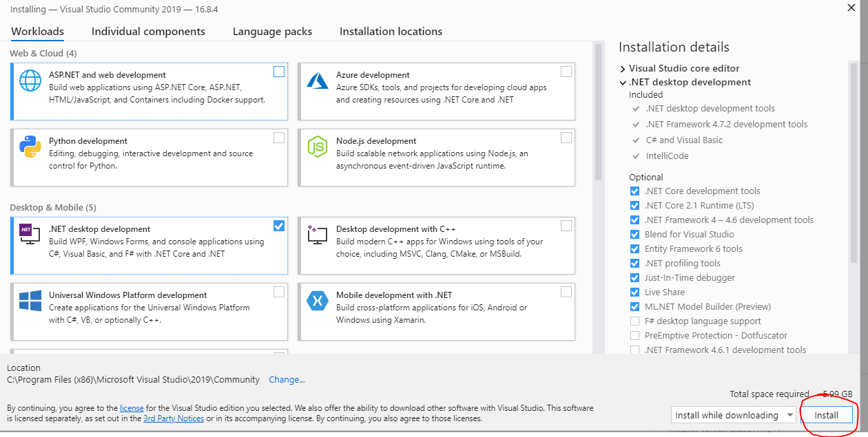Switch to the Workloads tab
Viewport: 868px width, 437px height.
(38, 32)
